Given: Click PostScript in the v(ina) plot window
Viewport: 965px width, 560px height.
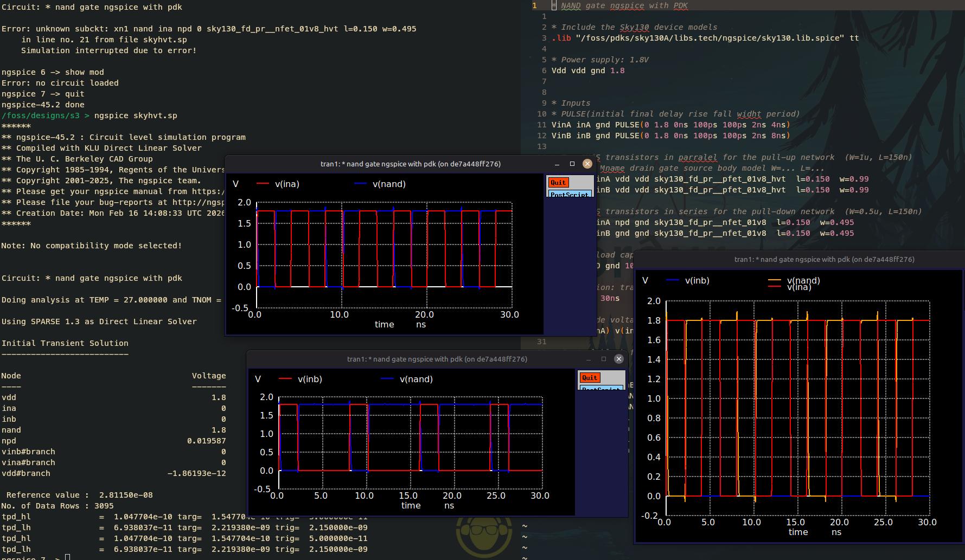Looking at the screenshot, I should [570, 194].
